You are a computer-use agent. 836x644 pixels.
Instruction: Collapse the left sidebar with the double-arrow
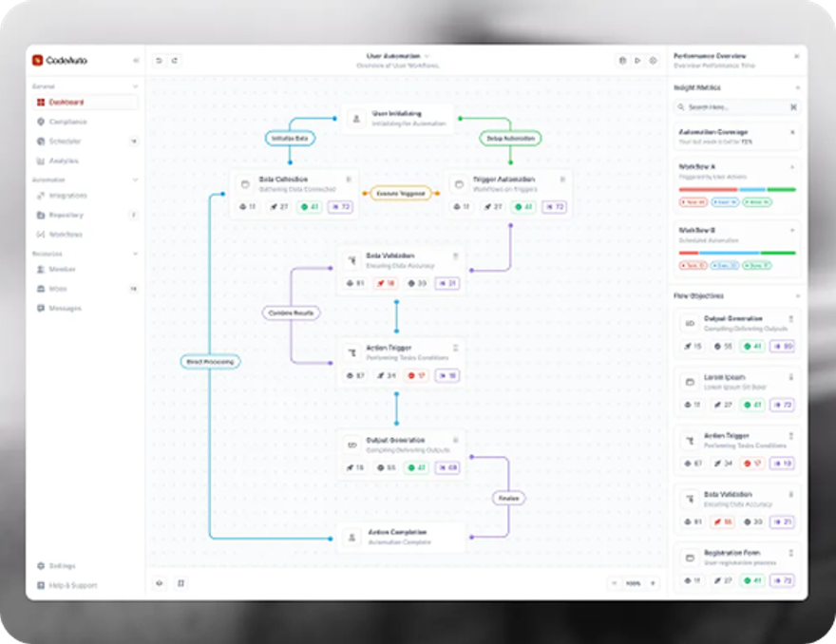pyautogui.click(x=136, y=60)
